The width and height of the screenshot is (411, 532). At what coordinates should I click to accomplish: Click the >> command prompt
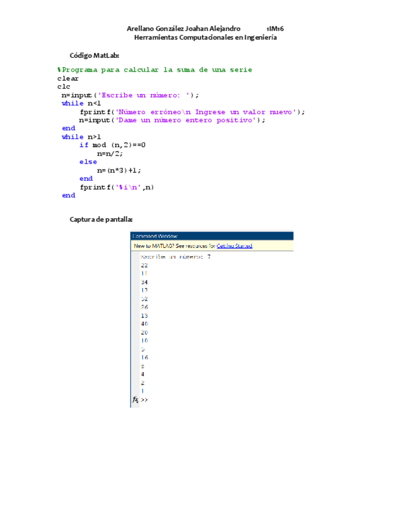pos(144,400)
